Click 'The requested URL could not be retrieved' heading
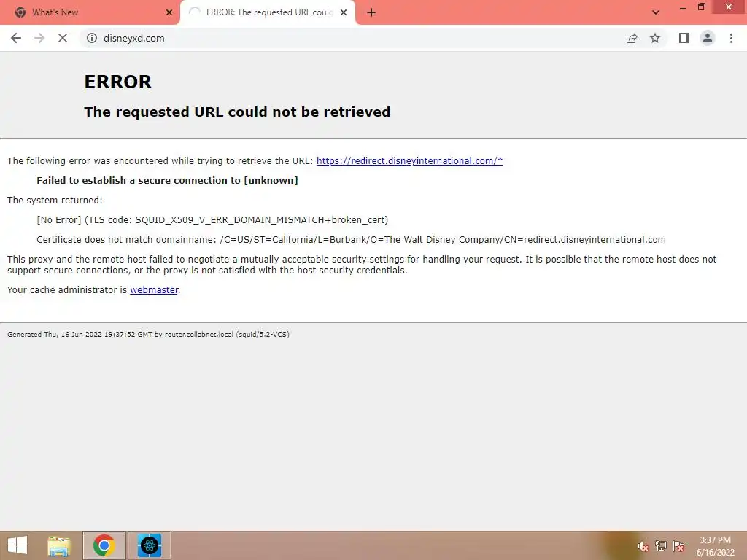This screenshot has width=747, height=560. click(x=237, y=112)
